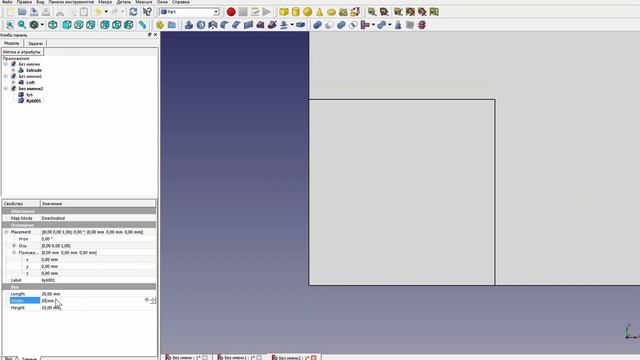Open the workbench selector showing Part
Viewport: 640px width, 360px height.
point(189,12)
